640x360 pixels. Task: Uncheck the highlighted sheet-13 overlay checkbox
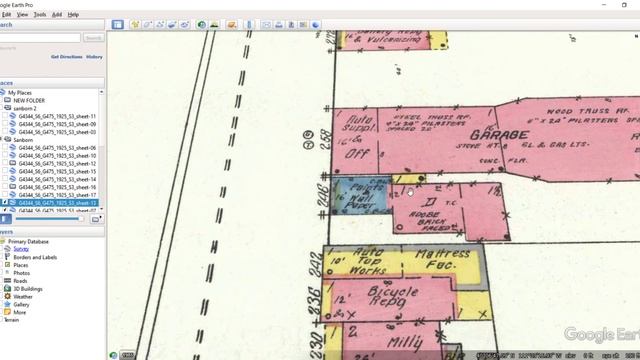5,202
